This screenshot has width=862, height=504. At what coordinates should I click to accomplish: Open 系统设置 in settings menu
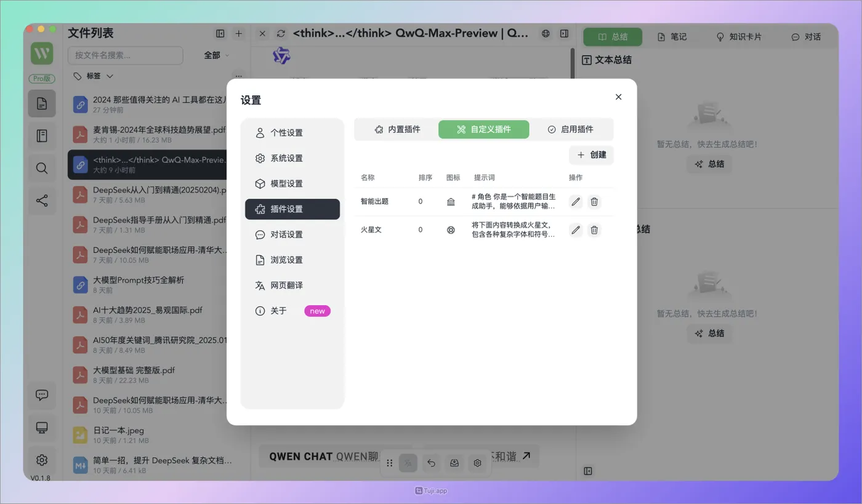point(292,158)
